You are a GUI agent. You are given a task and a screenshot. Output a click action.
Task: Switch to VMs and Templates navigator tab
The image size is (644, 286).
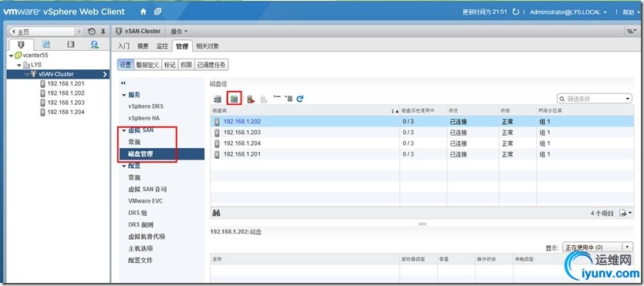coord(46,44)
